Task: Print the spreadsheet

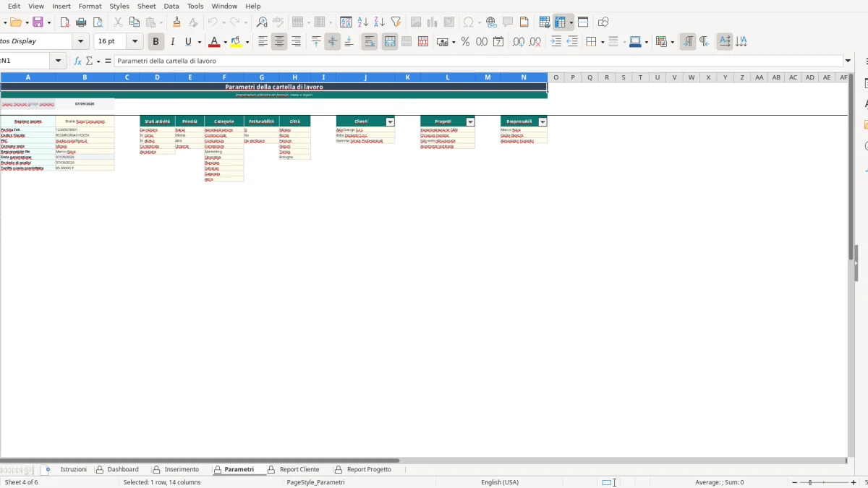Action: click(x=82, y=22)
